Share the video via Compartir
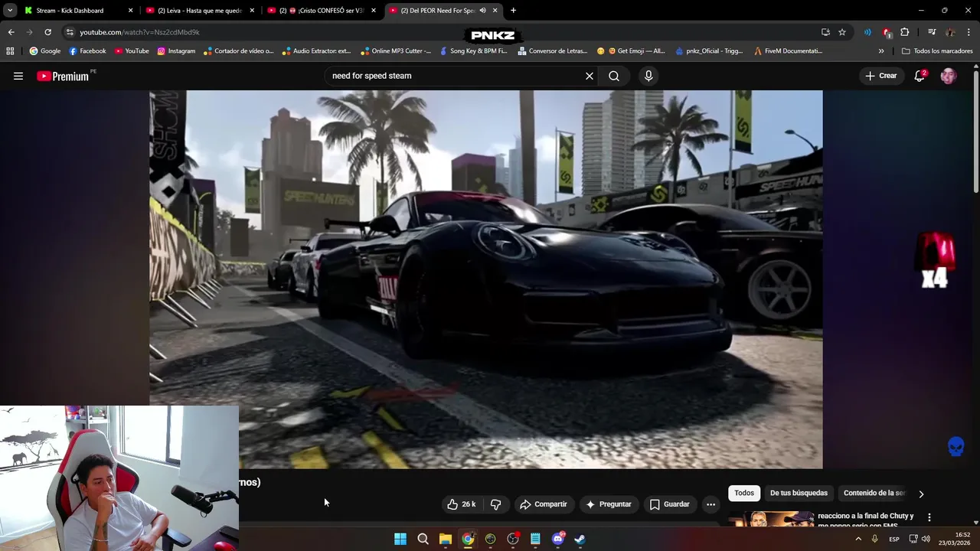Screen dimensions: 980x551 click(543, 504)
